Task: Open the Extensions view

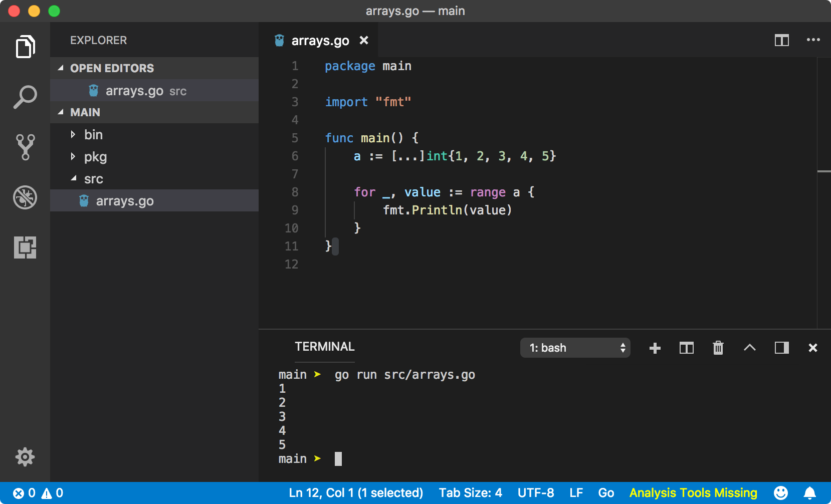Action: click(25, 247)
